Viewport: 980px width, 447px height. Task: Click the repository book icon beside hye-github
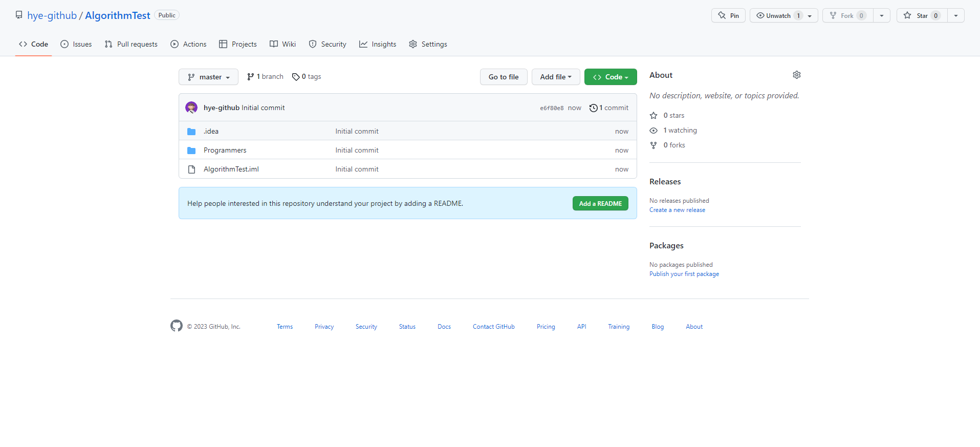19,15
